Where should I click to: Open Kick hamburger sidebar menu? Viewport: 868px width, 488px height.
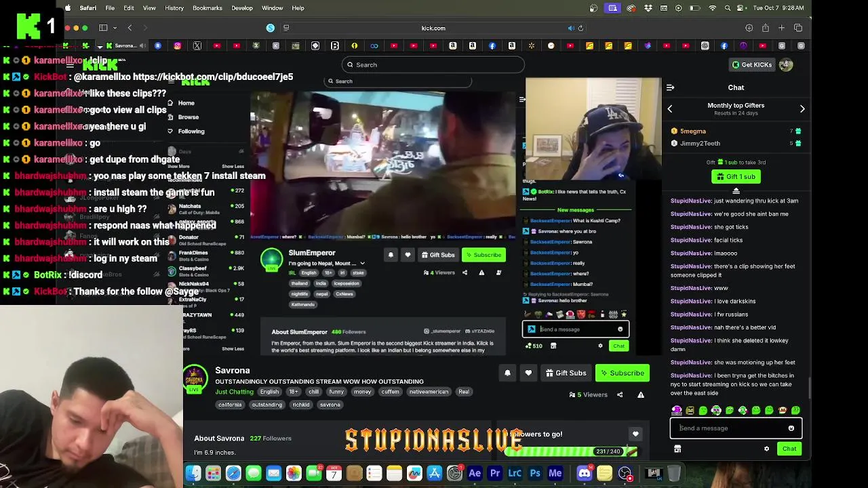tap(70, 64)
